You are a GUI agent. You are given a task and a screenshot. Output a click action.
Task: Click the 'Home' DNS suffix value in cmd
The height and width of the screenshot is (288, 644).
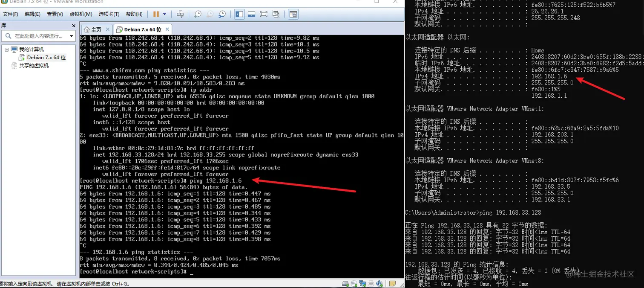[538, 50]
